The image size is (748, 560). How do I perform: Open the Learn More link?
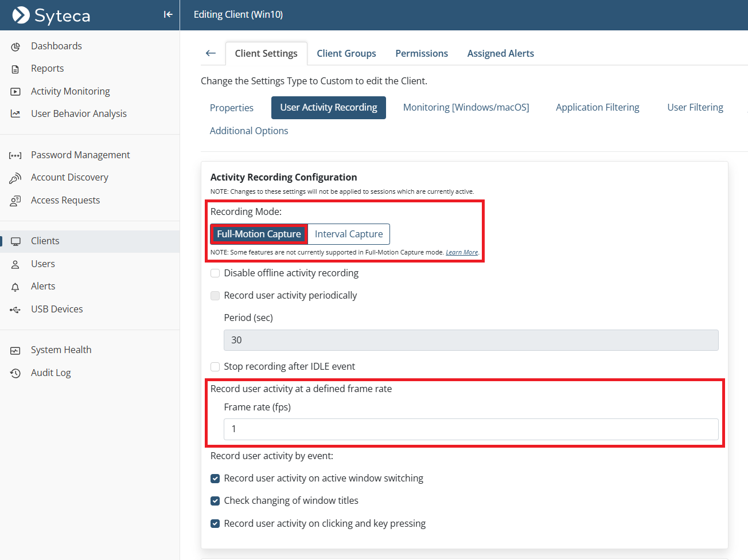[462, 252]
